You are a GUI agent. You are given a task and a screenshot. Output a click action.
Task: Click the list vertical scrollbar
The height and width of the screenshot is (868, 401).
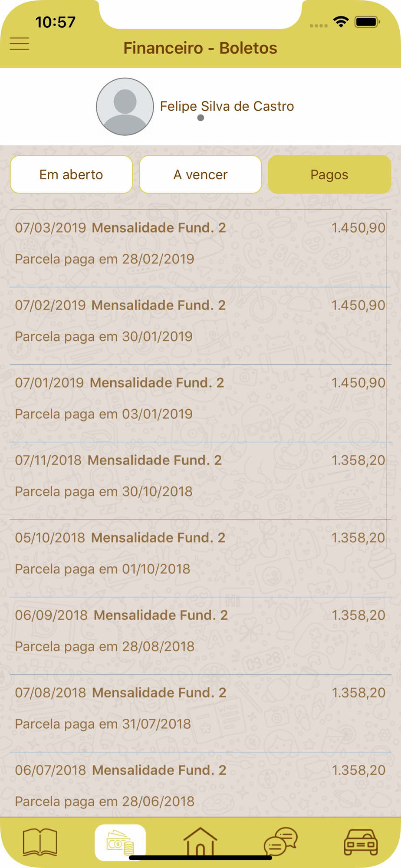tap(386, 380)
